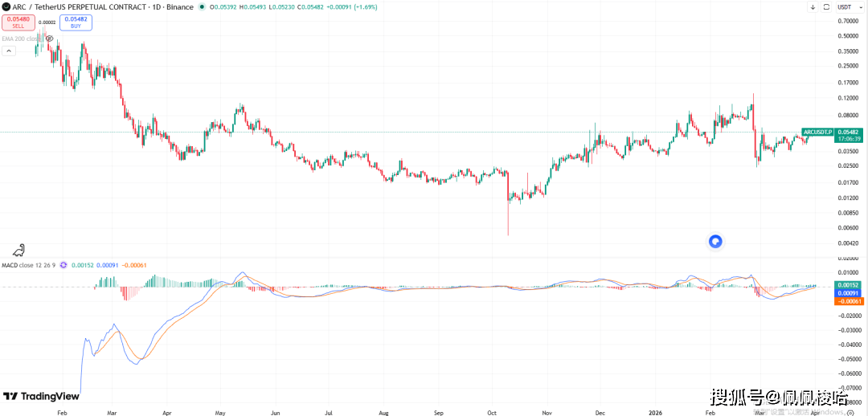
Task: Click the down arrow icon near USDT
Action: click(813, 7)
